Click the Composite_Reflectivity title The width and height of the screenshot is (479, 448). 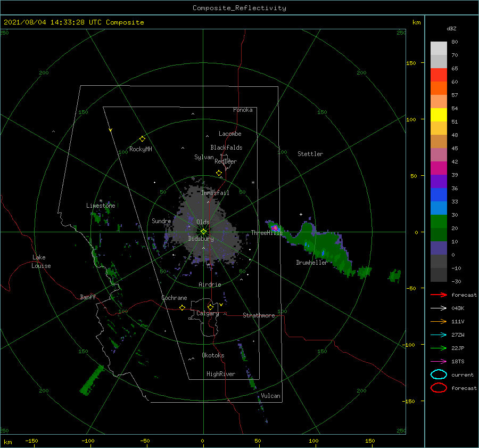click(240, 8)
